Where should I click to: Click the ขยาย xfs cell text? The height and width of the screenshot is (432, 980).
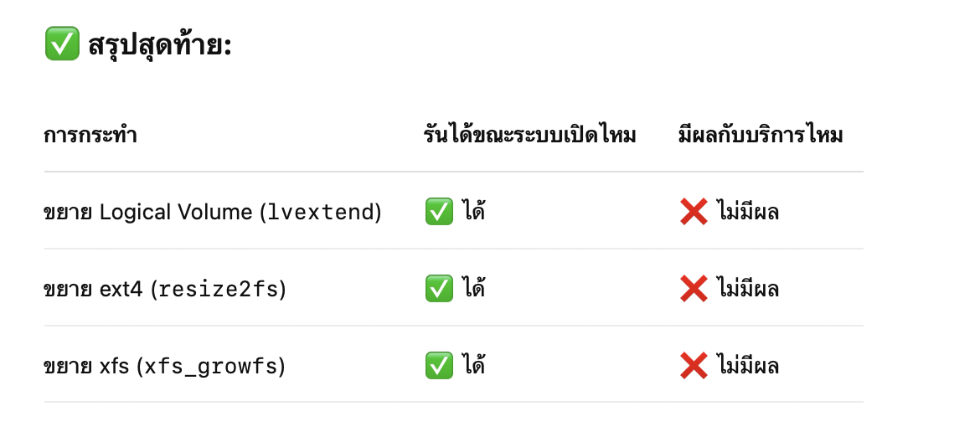pos(86,367)
